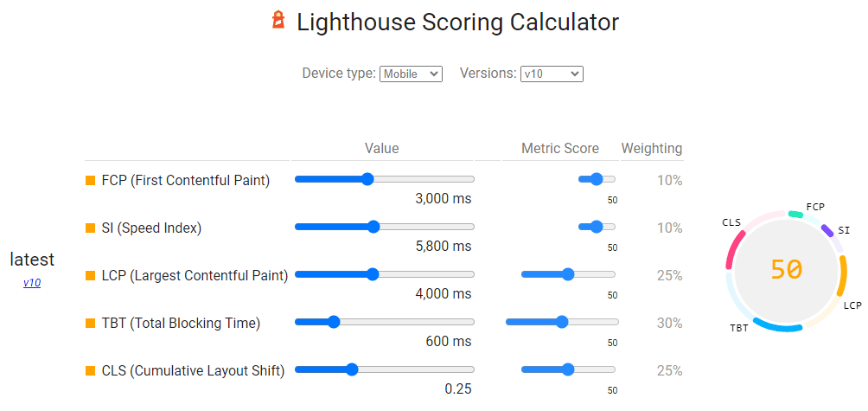Click the FCP metric score slider handle
868x411 pixels.
click(x=597, y=179)
